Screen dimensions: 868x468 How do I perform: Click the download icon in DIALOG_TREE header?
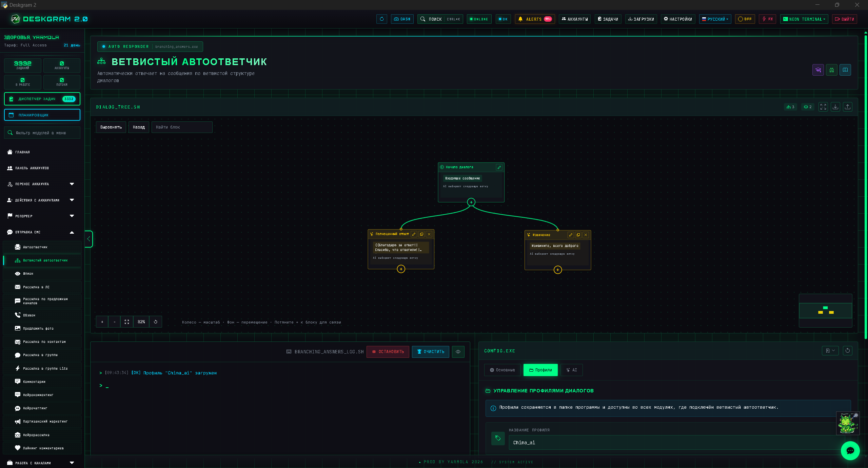[x=835, y=107]
